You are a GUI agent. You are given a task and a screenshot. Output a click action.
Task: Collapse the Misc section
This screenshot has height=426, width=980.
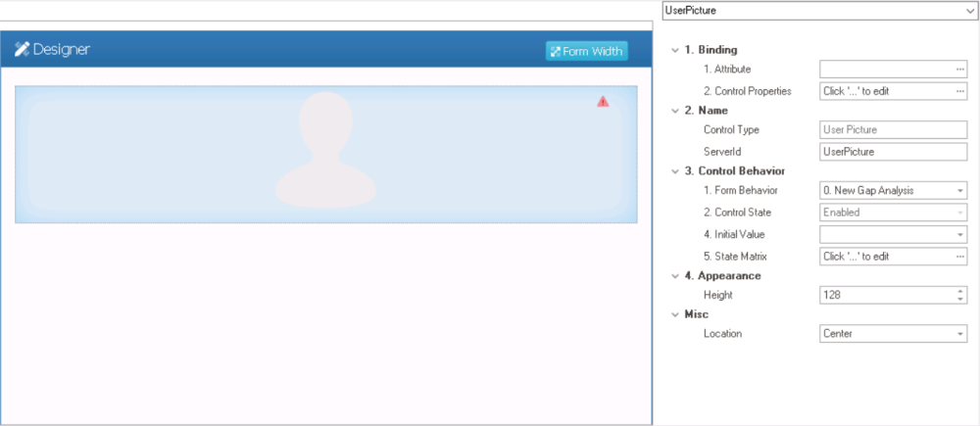coord(674,314)
